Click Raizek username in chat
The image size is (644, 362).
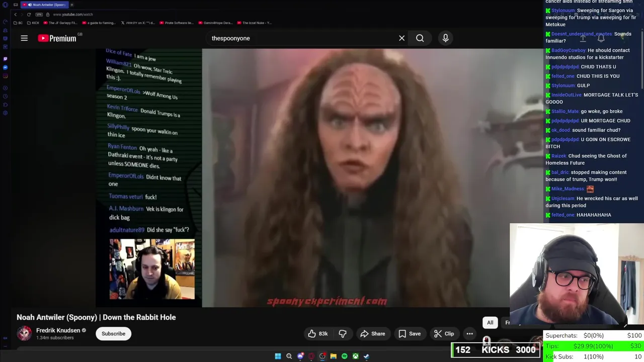point(559,156)
